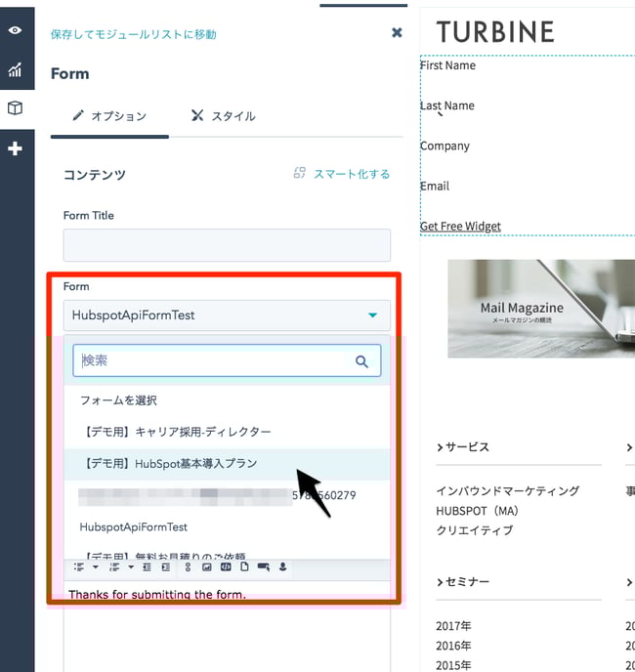Click the bulleted list toolbar icon
The image size is (635, 672).
click(79, 567)
